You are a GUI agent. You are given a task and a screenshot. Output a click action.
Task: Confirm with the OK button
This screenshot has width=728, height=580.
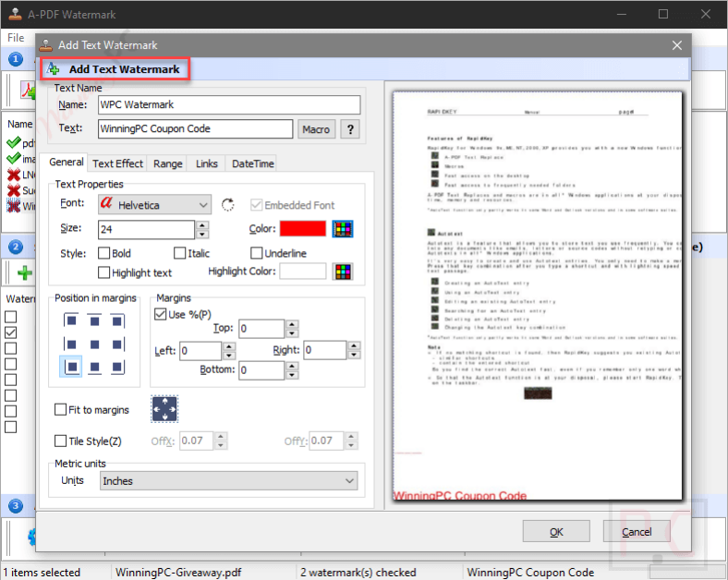click(x=556, y=531)
